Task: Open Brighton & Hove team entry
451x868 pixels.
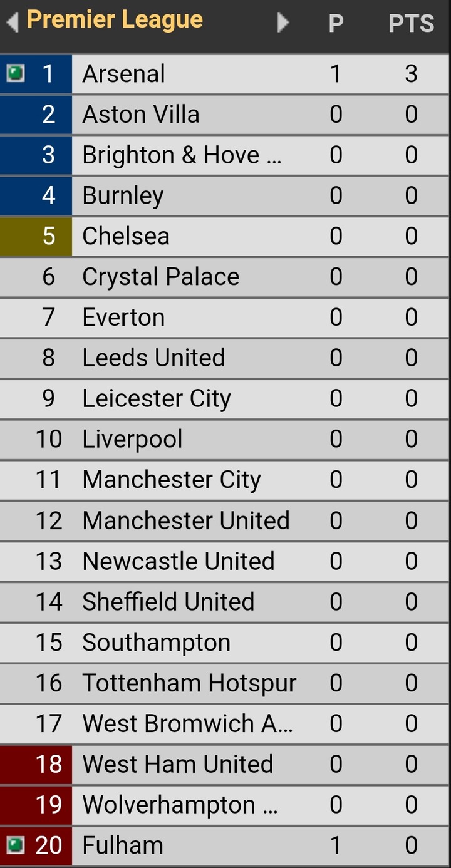Action: pos(182,155)
